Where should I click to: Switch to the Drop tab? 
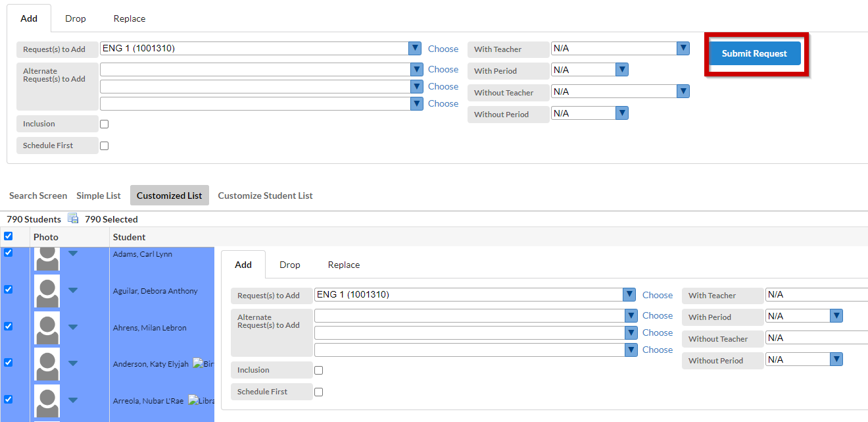tap(75, 18)
